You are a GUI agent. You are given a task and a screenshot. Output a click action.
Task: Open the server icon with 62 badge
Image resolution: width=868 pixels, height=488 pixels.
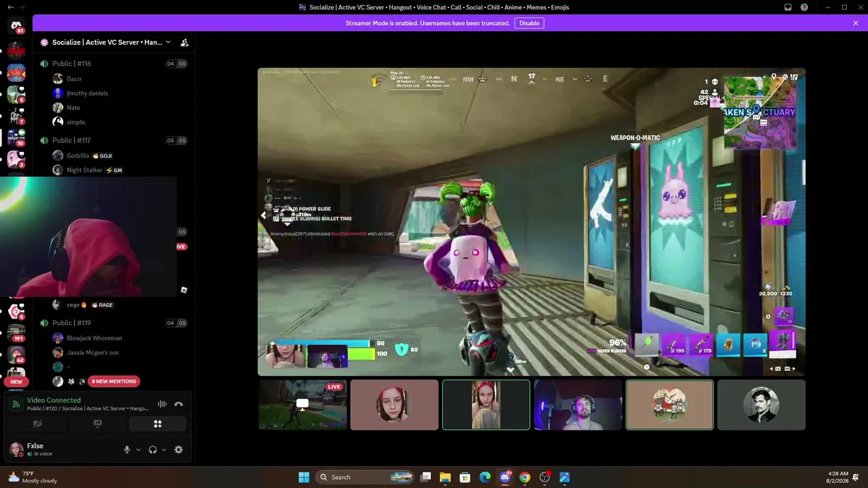click(x=16, y=354)
